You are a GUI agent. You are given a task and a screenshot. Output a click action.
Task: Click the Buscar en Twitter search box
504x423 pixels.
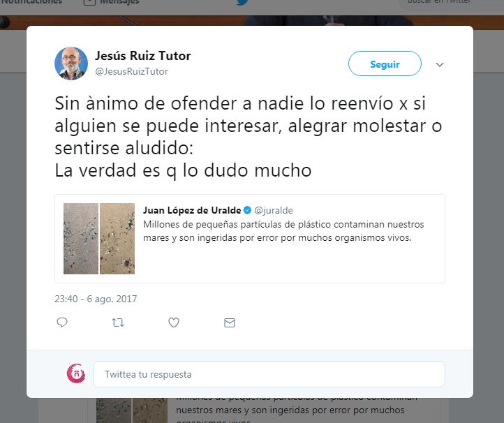point(451,3)
